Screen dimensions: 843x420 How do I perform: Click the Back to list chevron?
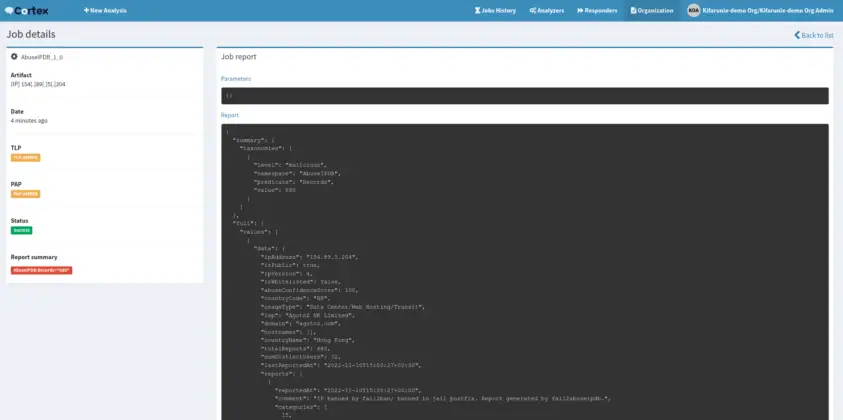(797, 34)
